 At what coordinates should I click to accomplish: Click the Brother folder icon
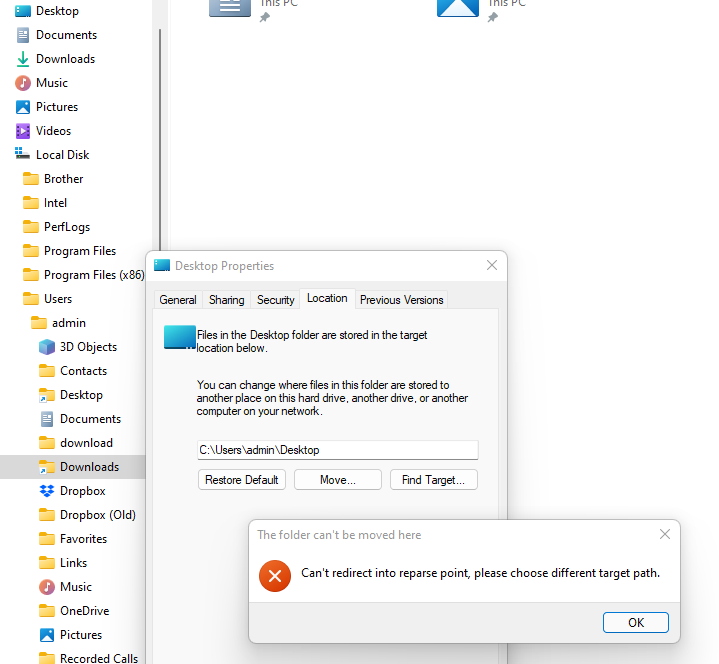(31, 179)
